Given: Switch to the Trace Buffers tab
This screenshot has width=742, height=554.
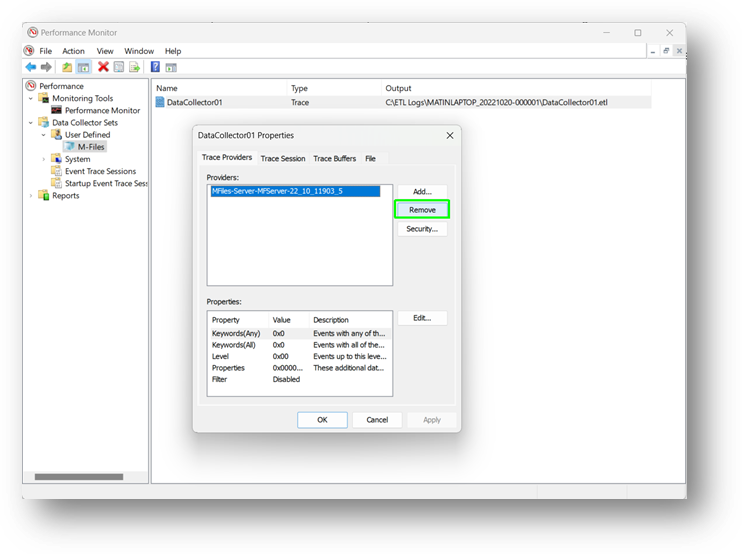Looking at the screenshot, I should click(334, 158).
